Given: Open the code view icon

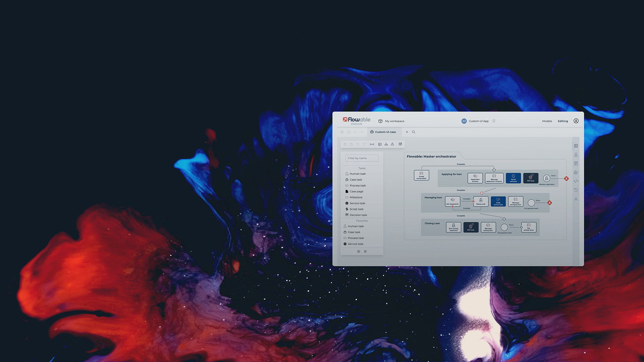Looking at the screenshot, I should pyautogui.click(x=576, y=181).
